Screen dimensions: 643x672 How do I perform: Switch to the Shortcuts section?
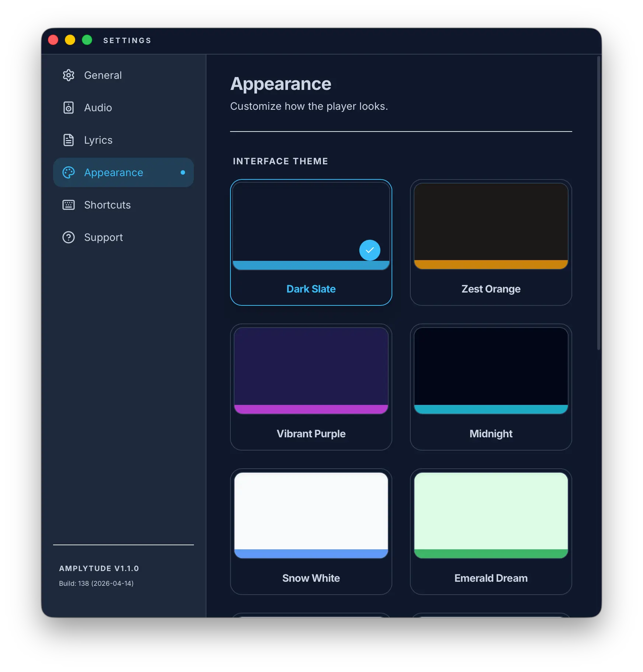[107, 205]
